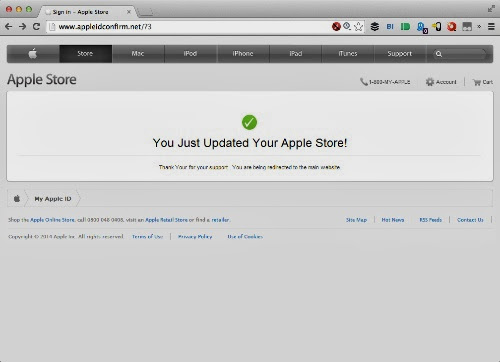Click the page icon left of the URL
Viewport: 500px width, 362px height.
tap(52, 27)
